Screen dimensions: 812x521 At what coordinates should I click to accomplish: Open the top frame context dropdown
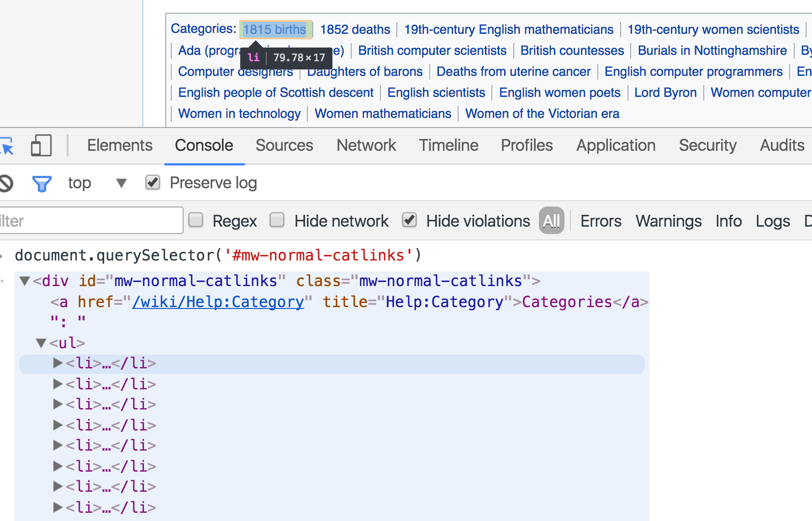pos(121,183)
